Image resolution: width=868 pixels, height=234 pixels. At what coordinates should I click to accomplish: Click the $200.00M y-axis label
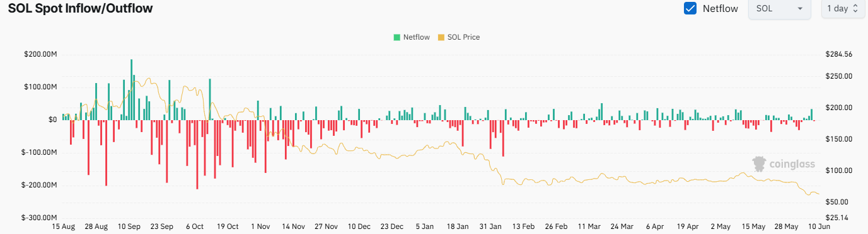(40, 55)
